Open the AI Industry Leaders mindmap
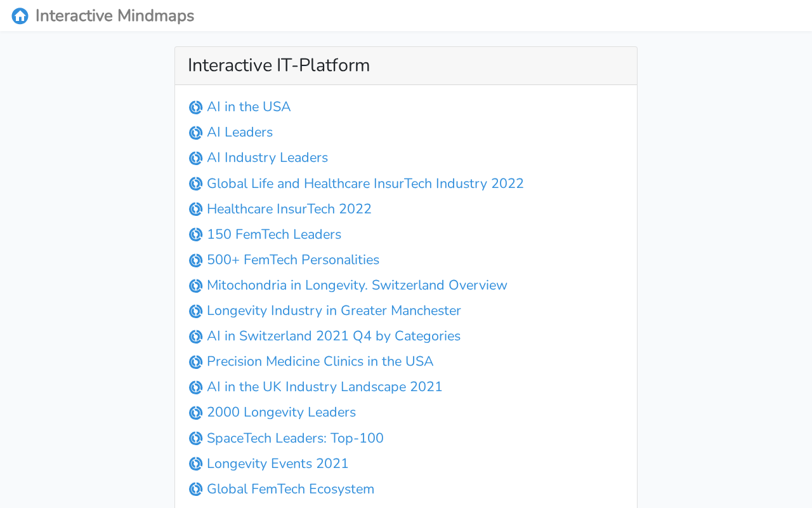Screen dimensions: 812x508 tap(267, 157)
